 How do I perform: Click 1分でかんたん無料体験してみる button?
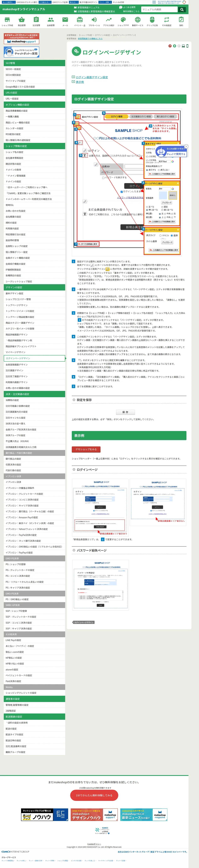click(x=94, y=795)
